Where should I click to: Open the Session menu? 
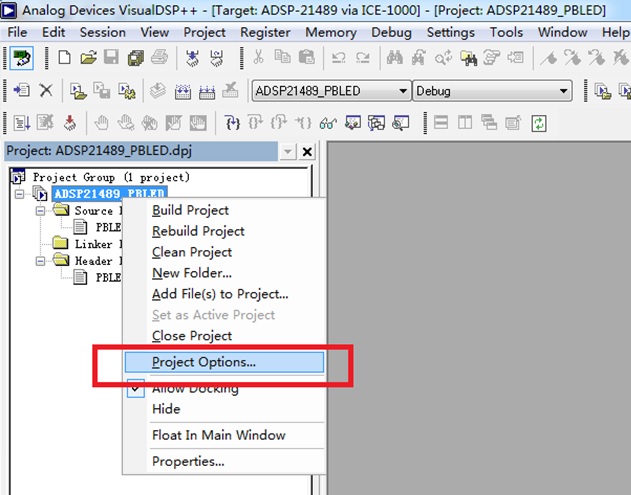coord(103,32)
